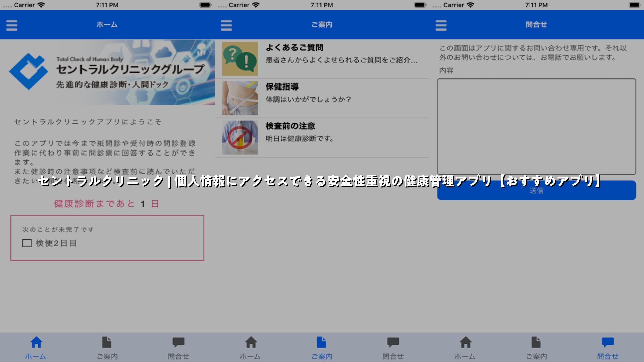Viewport: 644px width, 362px height.
Task: Tap home icon in 問合せ screen tab bar
Action: point(466,342)
